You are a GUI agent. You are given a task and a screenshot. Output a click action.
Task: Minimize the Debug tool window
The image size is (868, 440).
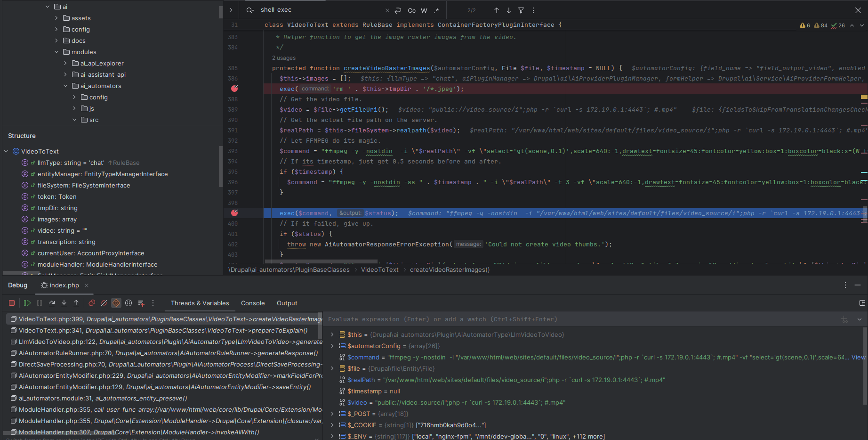point(859,285)
